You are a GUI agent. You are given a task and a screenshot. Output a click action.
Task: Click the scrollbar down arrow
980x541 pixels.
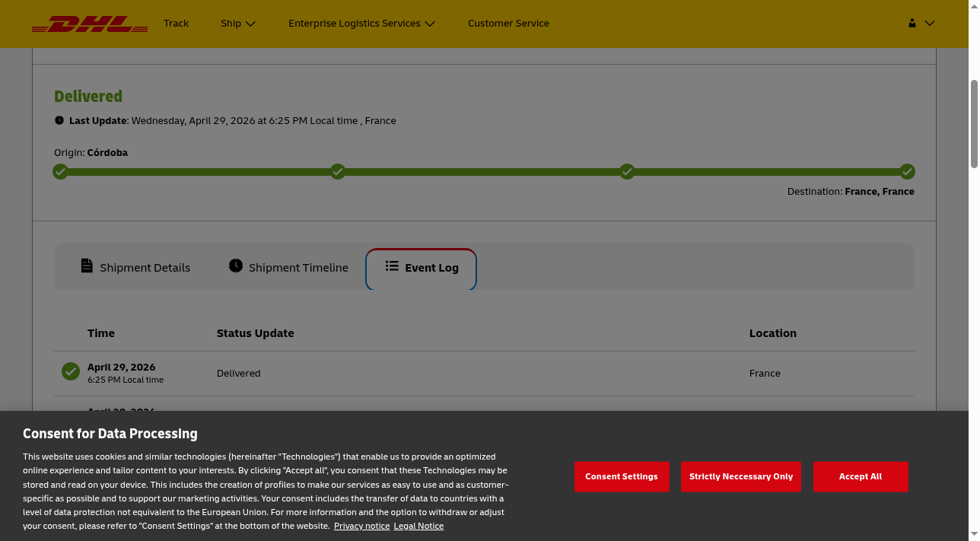click(974, 535)
